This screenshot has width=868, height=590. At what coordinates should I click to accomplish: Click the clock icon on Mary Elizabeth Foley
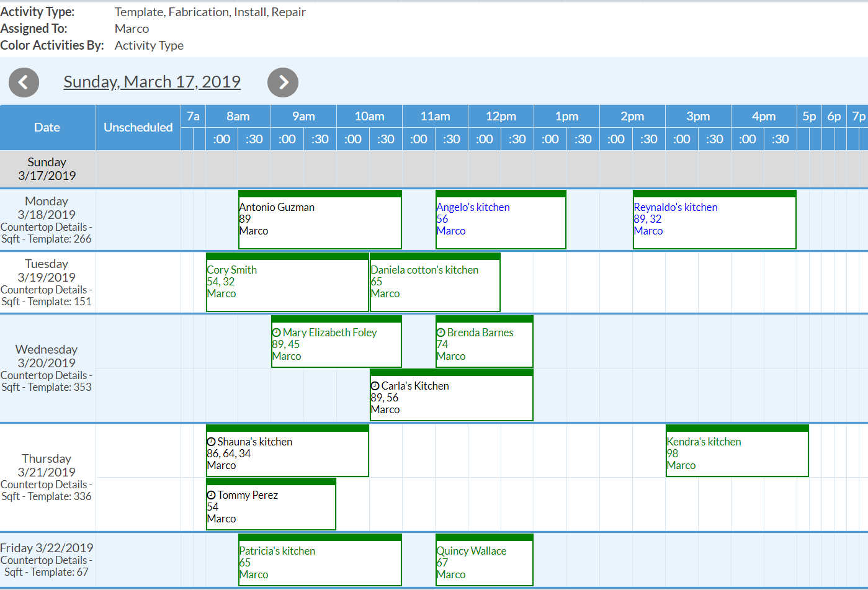[x=275, y=333]
